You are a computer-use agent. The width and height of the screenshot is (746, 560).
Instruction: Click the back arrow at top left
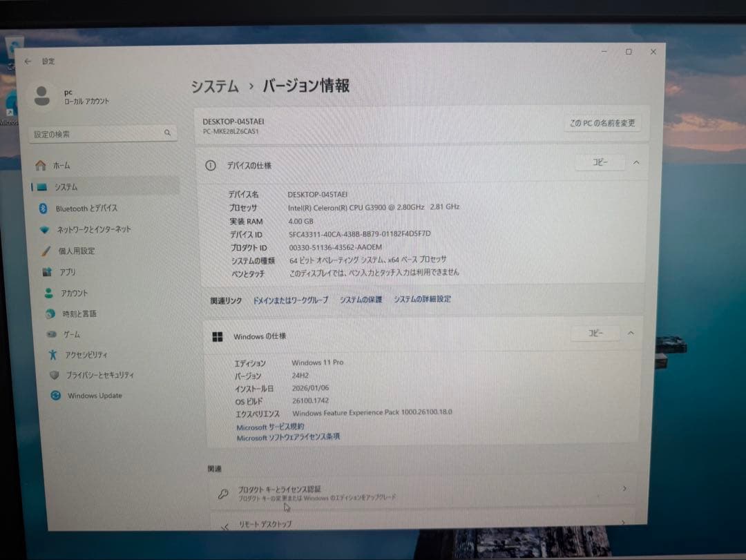pyautogui.click(x=28, y=61)
